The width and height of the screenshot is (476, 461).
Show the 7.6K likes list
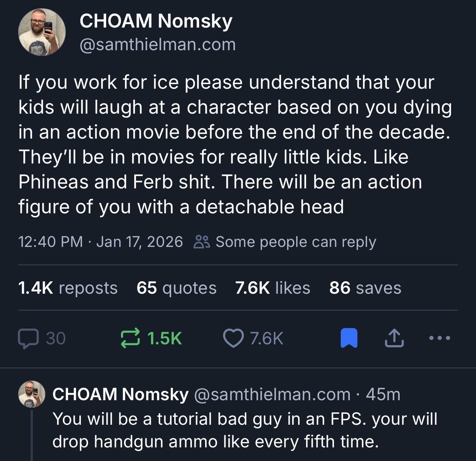[272, 288]
